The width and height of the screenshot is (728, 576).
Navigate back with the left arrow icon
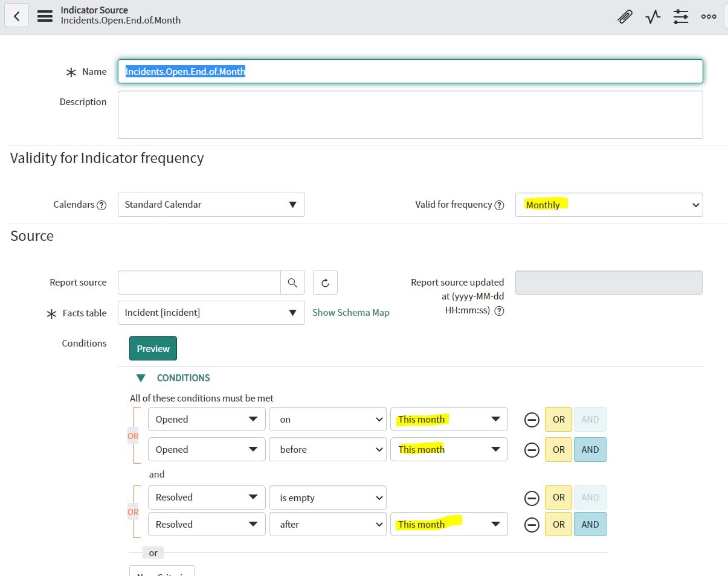coord(16,15)
